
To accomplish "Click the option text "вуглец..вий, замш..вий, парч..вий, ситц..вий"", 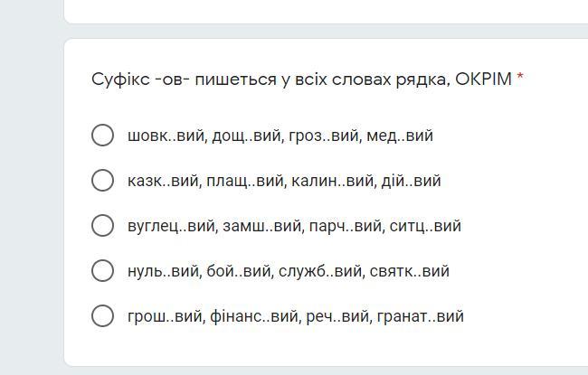I will 294,226.
